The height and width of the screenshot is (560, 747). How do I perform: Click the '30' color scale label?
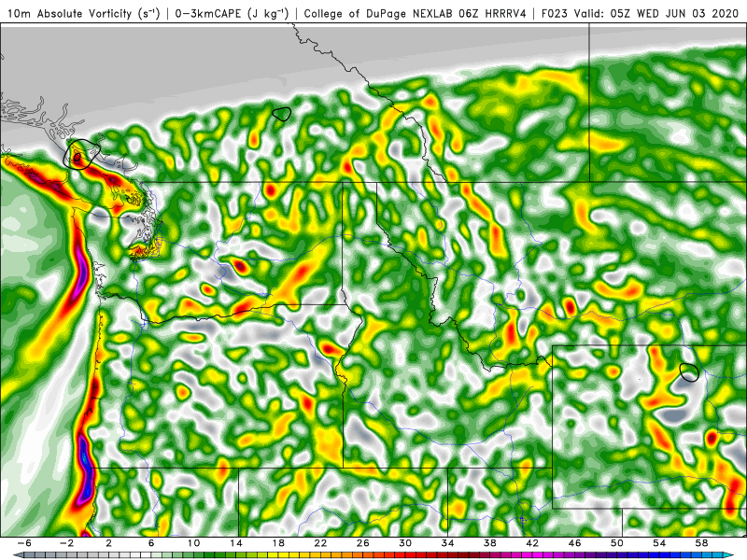pyautogui.click(x=405, y=543)
